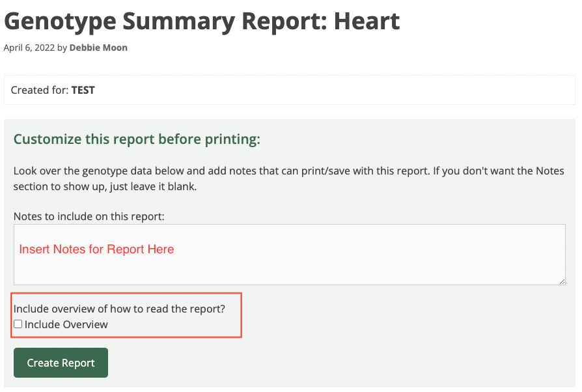Click the notes textarea resize handle
The height and width of the screenshot is (392, 582).
pos(562,281)
